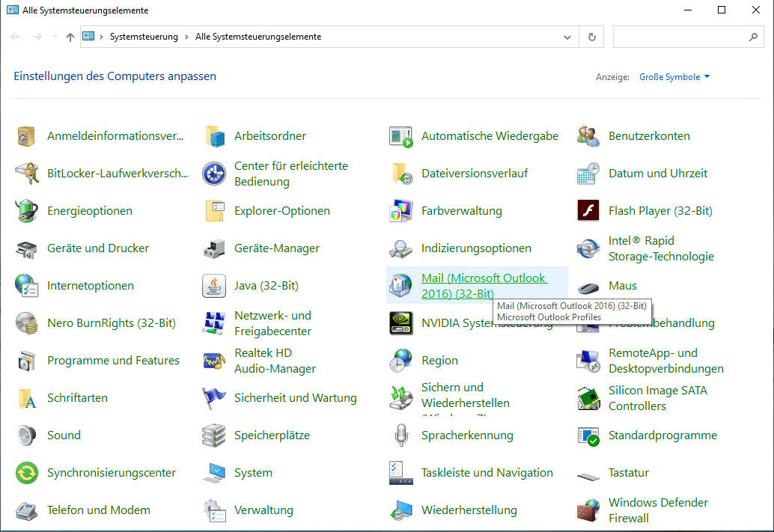Screen dimensions: 774x532
Task: Click the forward navigation arrow
Action: pos(37,37)
